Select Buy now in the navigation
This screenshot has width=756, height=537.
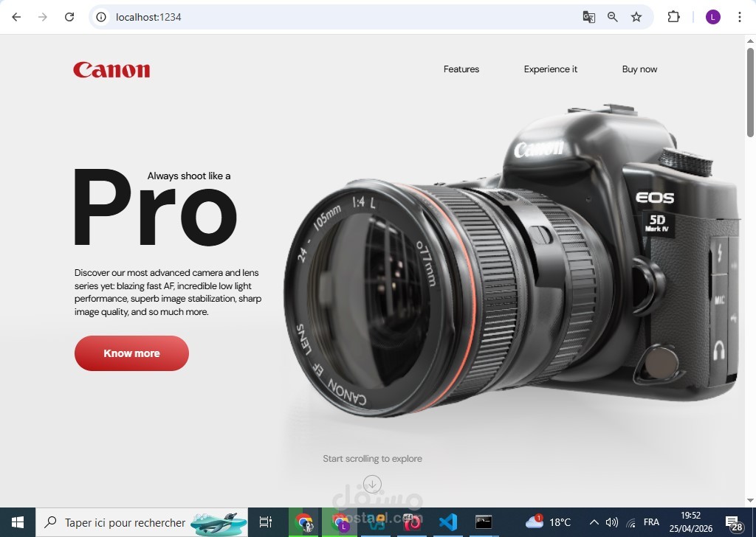pos(639,69)
